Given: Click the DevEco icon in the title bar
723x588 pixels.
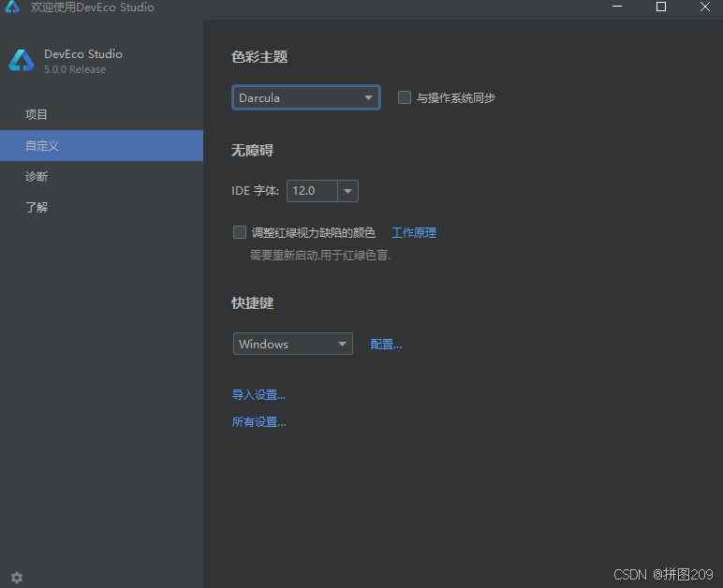Looking at the screenshot, I should tap(12, 7).
